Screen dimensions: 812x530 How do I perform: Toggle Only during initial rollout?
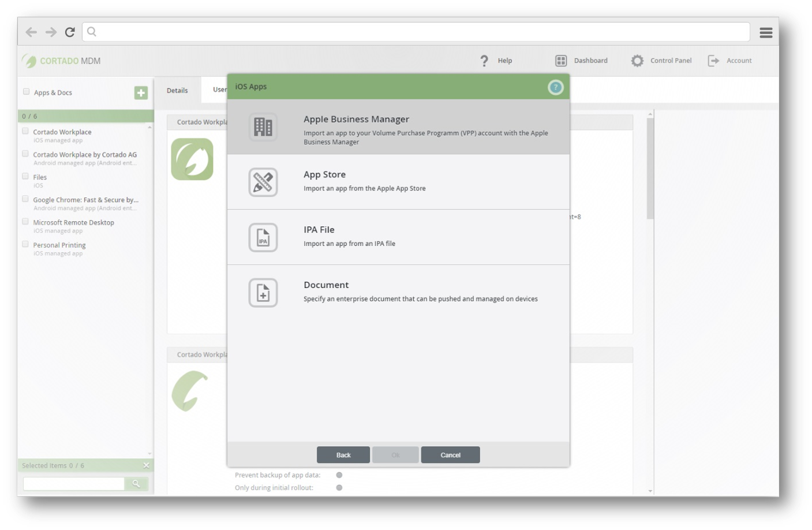(x=339, y=487)
